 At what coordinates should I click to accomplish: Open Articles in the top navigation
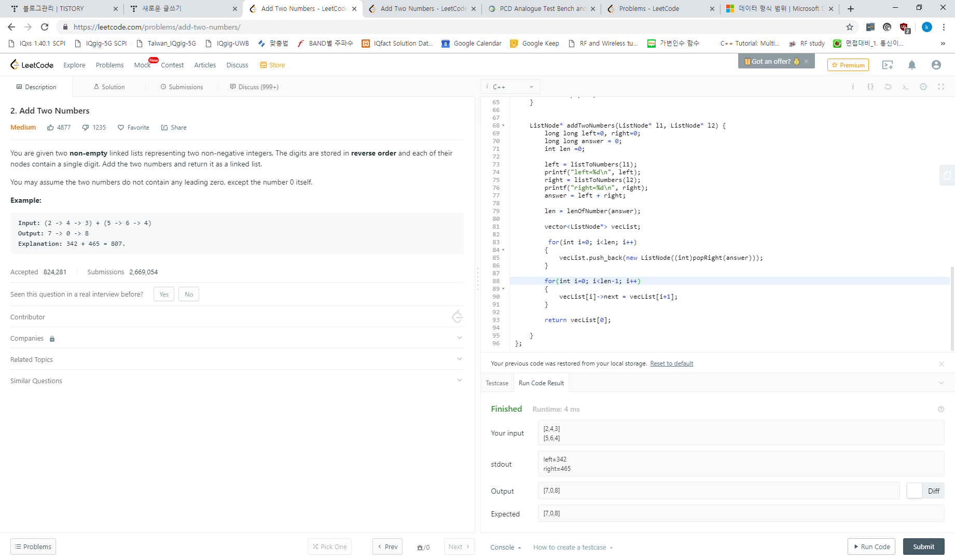(205, 65)
